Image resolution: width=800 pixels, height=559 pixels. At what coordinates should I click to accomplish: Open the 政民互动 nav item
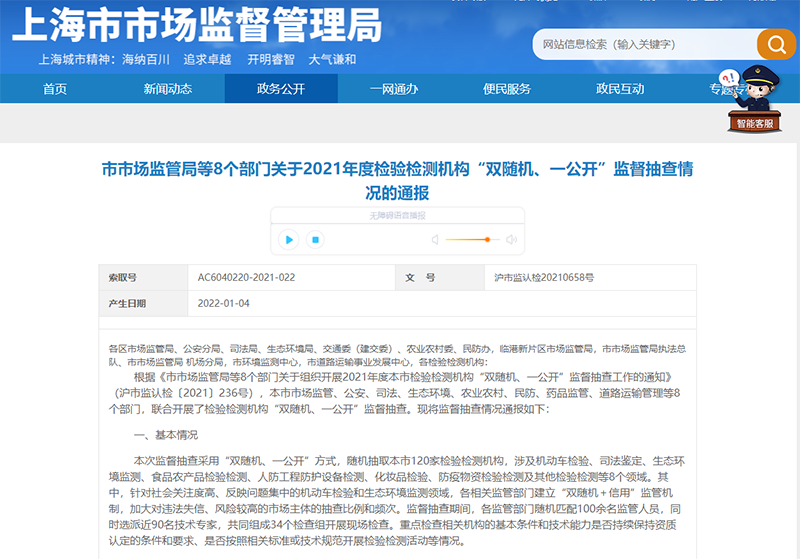[620, 89]
